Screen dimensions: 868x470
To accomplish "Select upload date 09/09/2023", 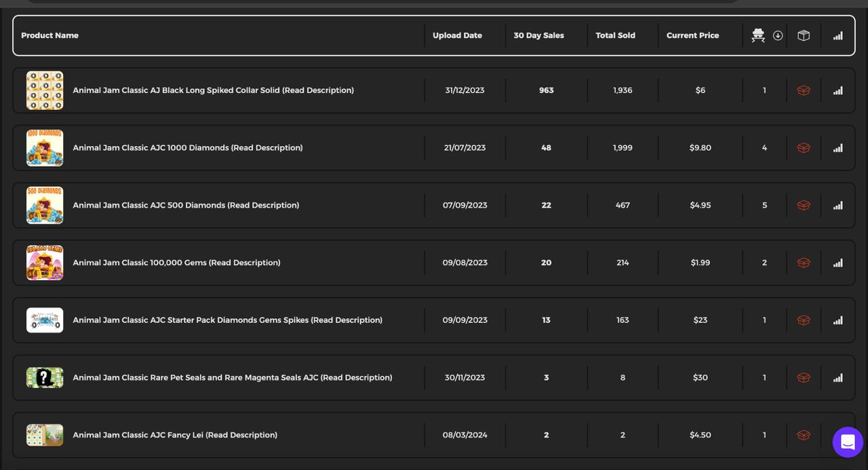I will click(x=465, y=320).
